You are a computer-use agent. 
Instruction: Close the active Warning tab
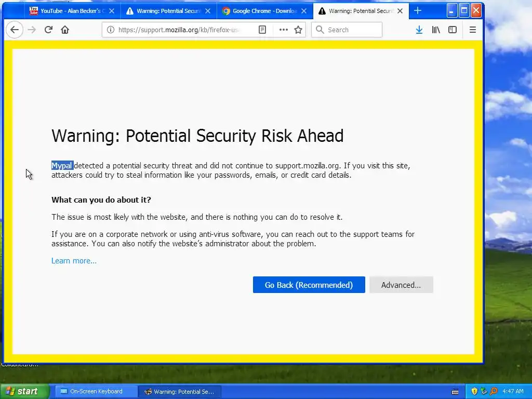pos(400,11)
